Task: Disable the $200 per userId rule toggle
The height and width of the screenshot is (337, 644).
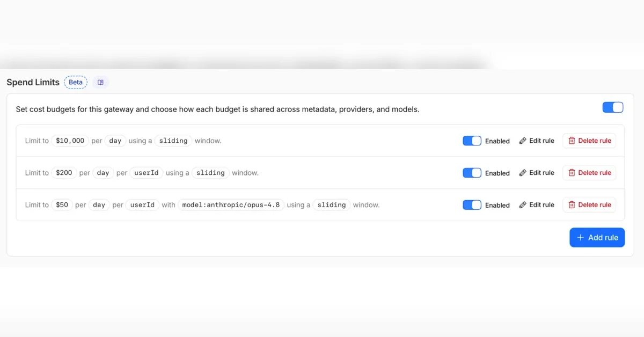Action: [472, 173]
